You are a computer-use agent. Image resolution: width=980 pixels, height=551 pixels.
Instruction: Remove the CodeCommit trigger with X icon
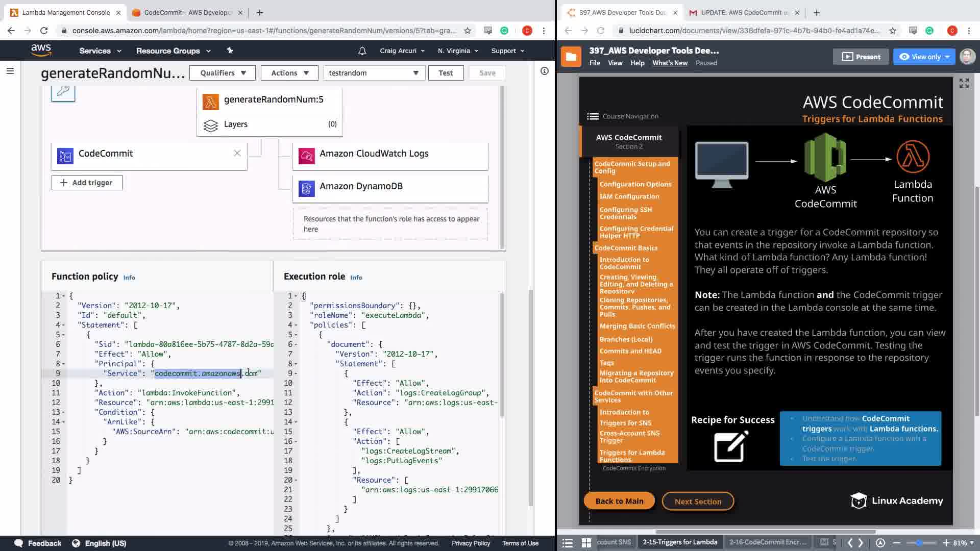tap(237, 153)
